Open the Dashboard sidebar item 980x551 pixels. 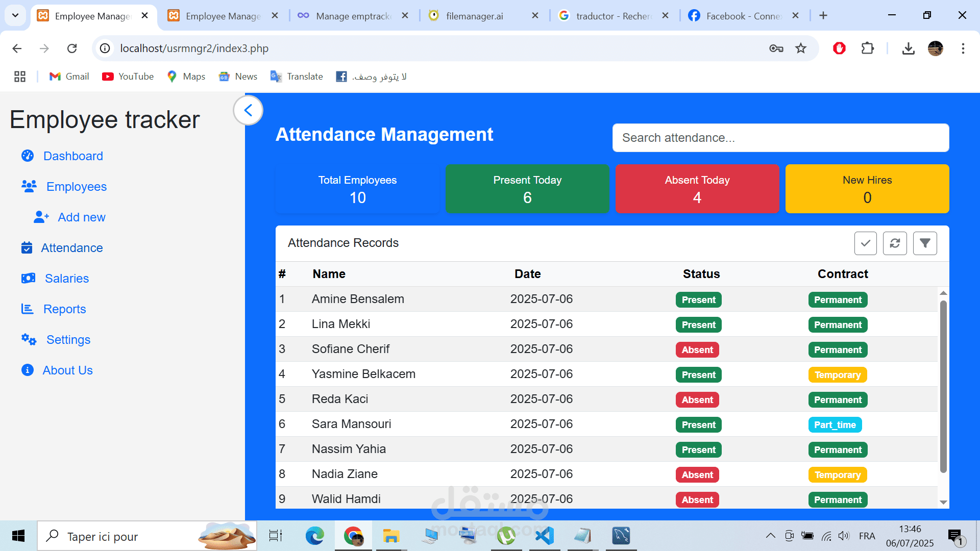point(73,156)
